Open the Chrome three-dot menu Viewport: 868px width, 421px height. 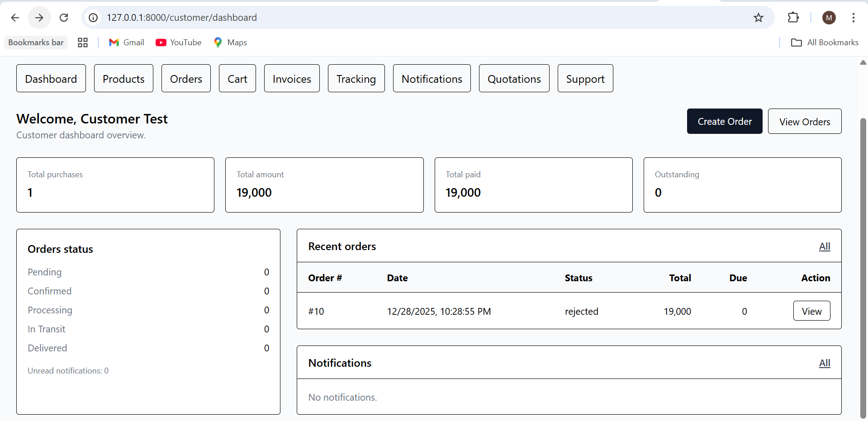[x=854, y=18]
